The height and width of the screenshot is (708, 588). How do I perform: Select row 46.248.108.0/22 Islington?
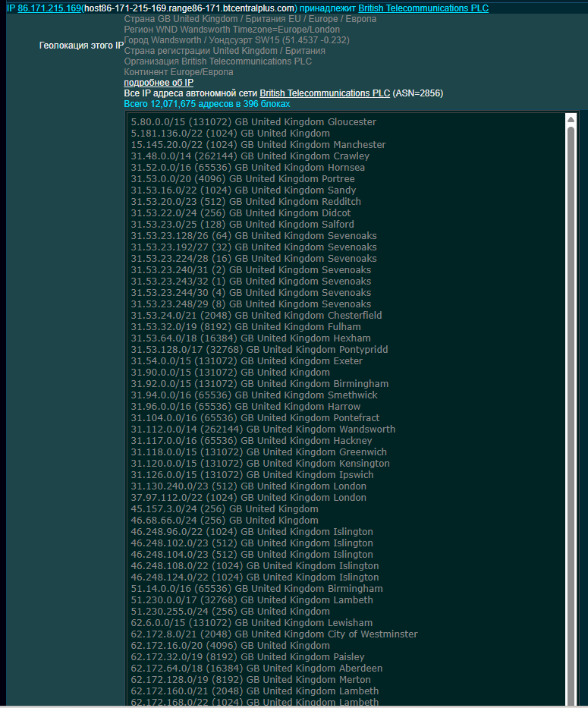pyautogui.click(x=255, y=566)
